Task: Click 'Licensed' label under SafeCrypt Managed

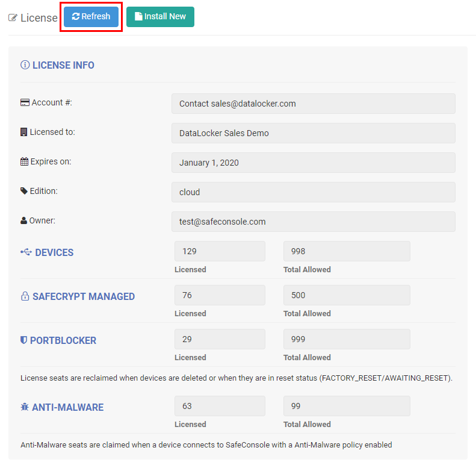Action: [x=190, y=314]
